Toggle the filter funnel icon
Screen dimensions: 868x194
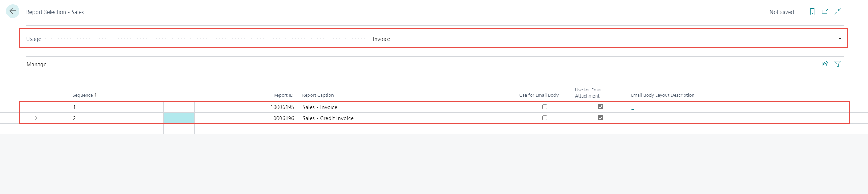838,64
